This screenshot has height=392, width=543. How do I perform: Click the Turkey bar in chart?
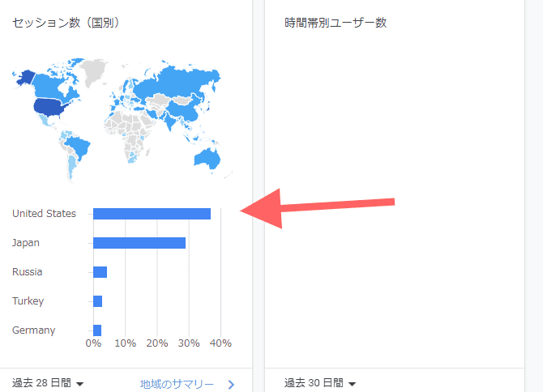click(x=97, y=301)
